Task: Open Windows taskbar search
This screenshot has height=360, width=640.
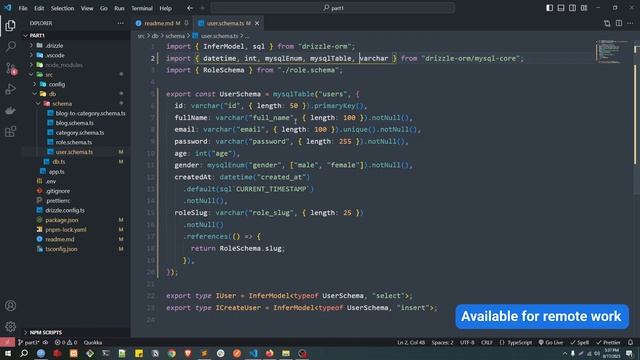Action: click(24, 353)
